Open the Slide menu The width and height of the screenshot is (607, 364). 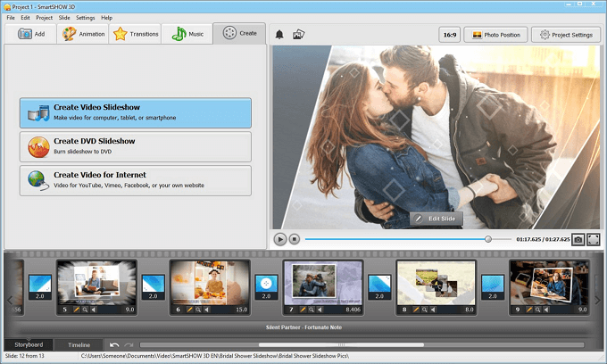click(x=64, y=18)
